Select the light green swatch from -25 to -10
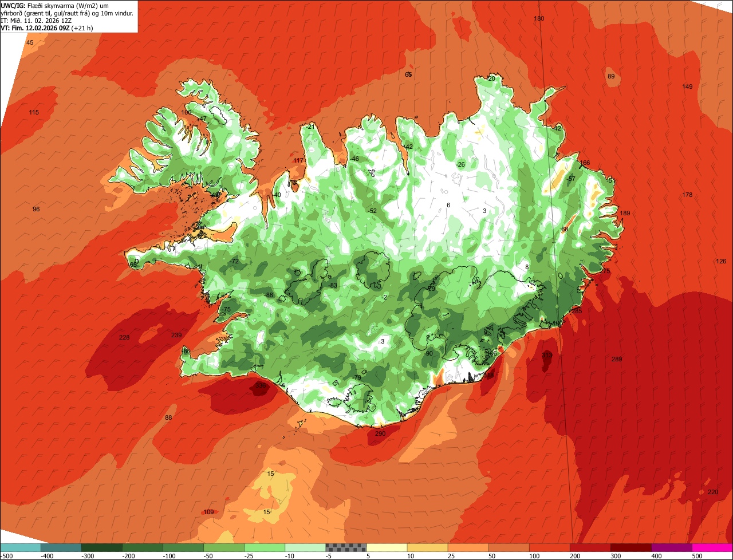The image size is (733, 560). pyautogui.click(x=265, y=547)
